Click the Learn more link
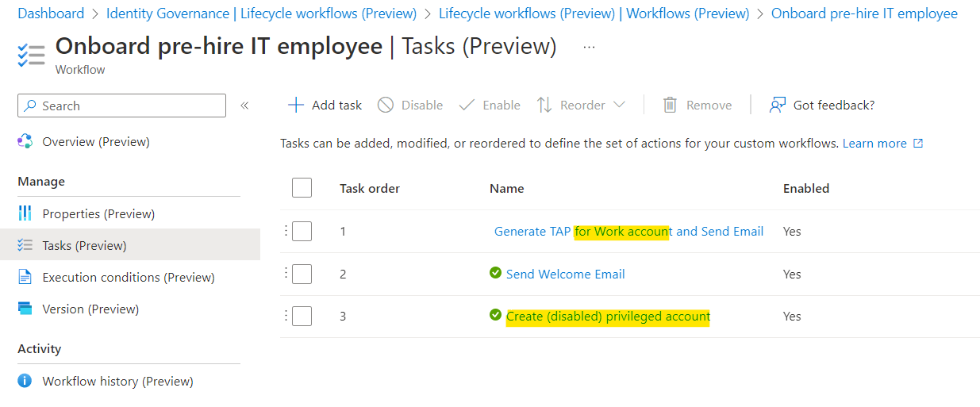This screenshot has width=980, height=407. 874,143
